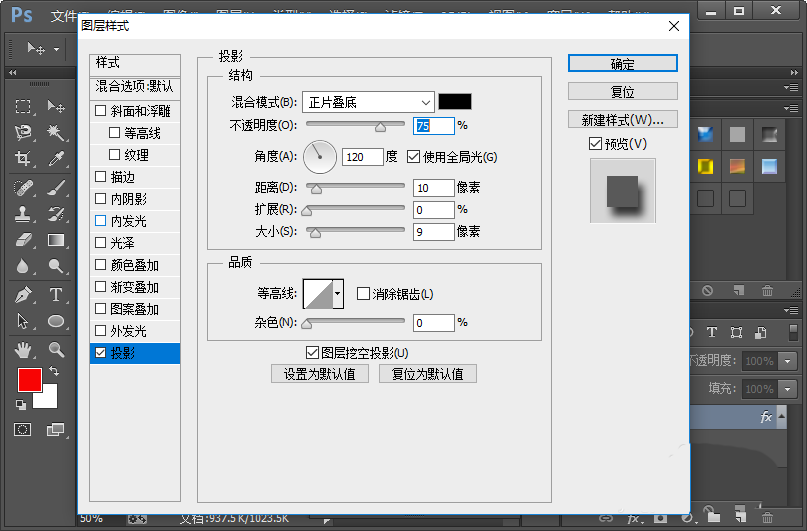Screen dimensions: 807x531
Task: Open the 文件 menu
Action: pos(64,15)
